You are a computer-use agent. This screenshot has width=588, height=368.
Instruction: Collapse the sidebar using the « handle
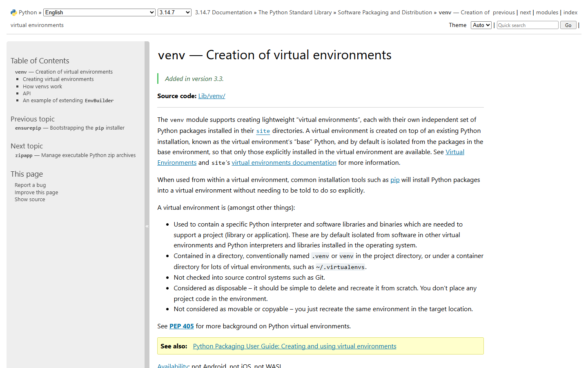click(x=147, y=226)
